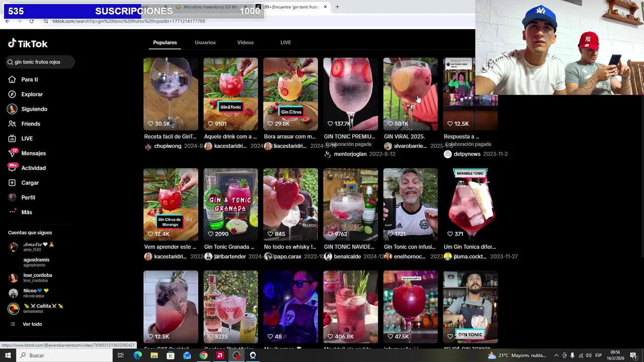
Task: Open followed account agusdramis
Action: tap(36, 262)
